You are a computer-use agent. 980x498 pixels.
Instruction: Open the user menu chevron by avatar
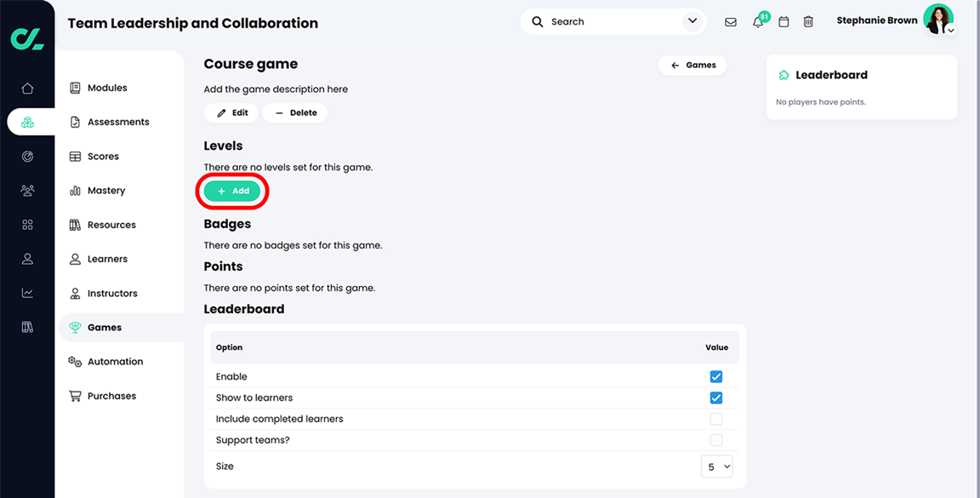pyautogui.click(x=950, y=30)
